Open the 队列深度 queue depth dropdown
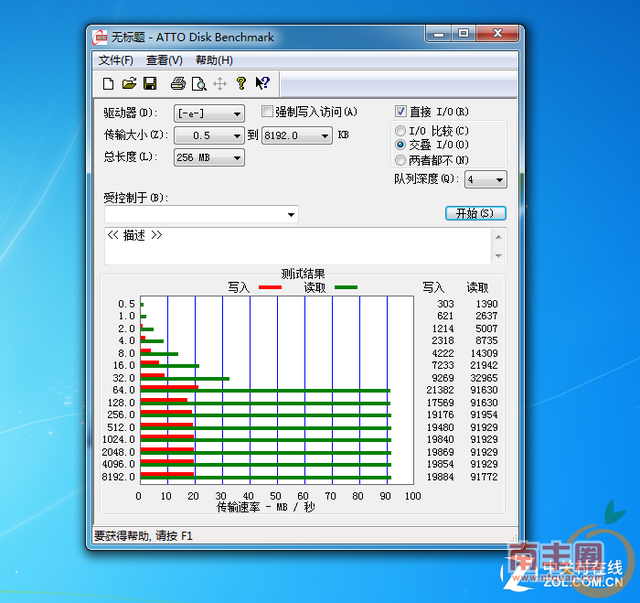Image resolution: width=640 pixels, height=603 pixels. pyautogui.click(x=485, y=180)
